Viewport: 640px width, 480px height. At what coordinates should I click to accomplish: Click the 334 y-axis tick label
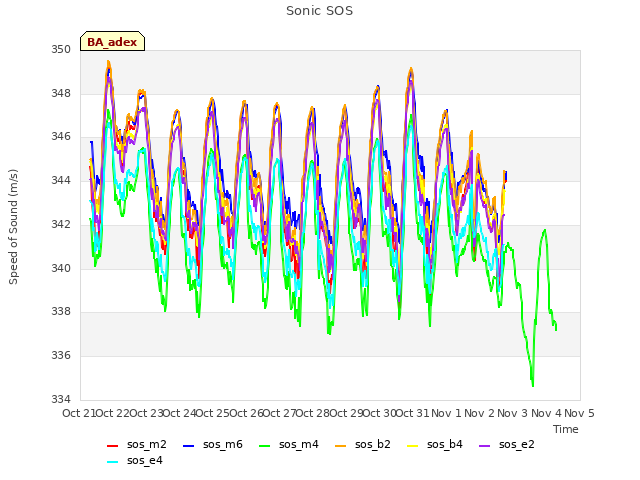click(61, 399)
